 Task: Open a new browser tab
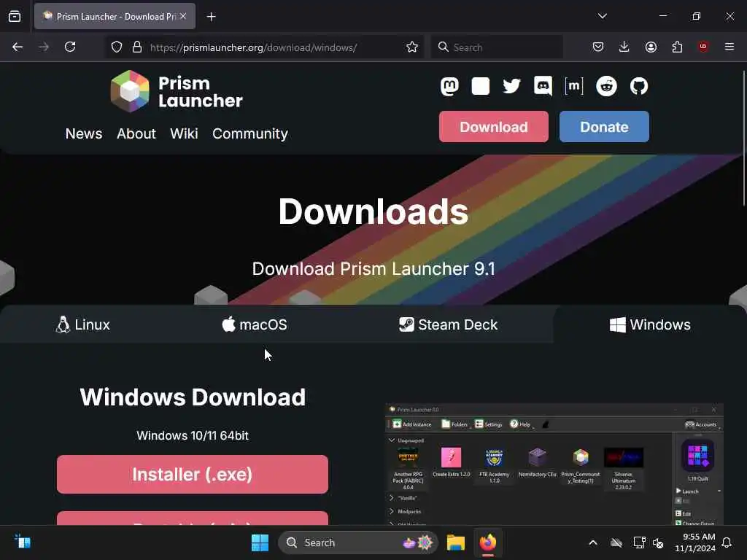[x=211, y=17]
